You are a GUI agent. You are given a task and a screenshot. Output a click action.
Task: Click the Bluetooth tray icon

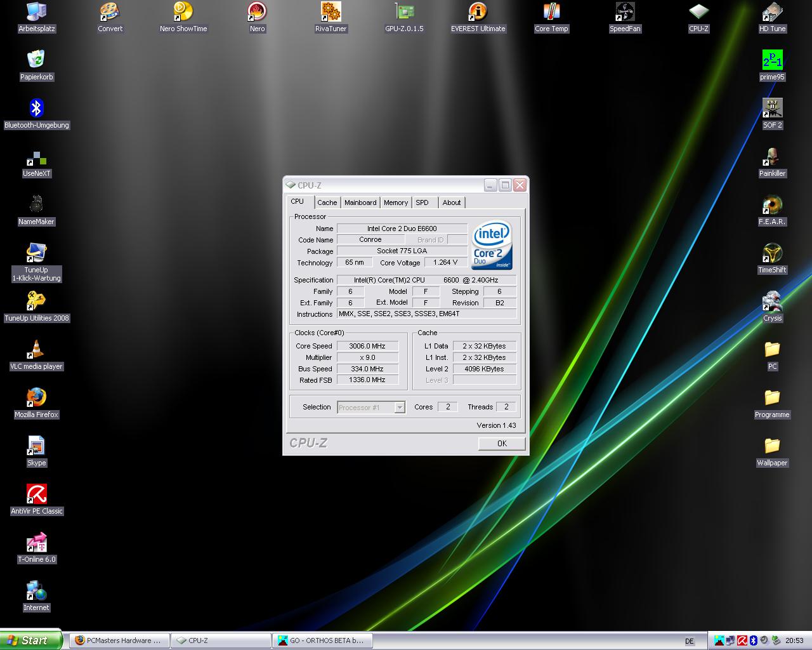754,640
